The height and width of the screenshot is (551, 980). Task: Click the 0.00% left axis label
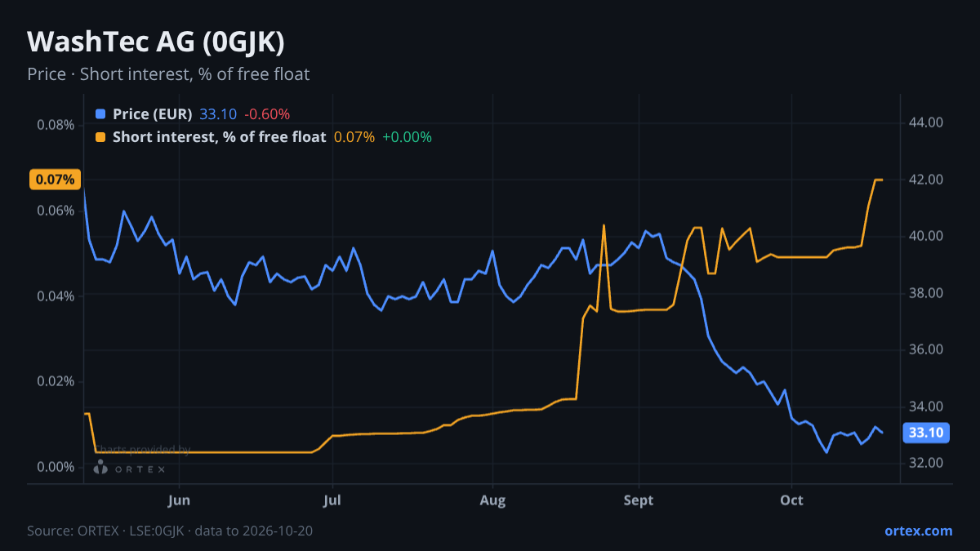pyautogui.click(x=56, y=467)
